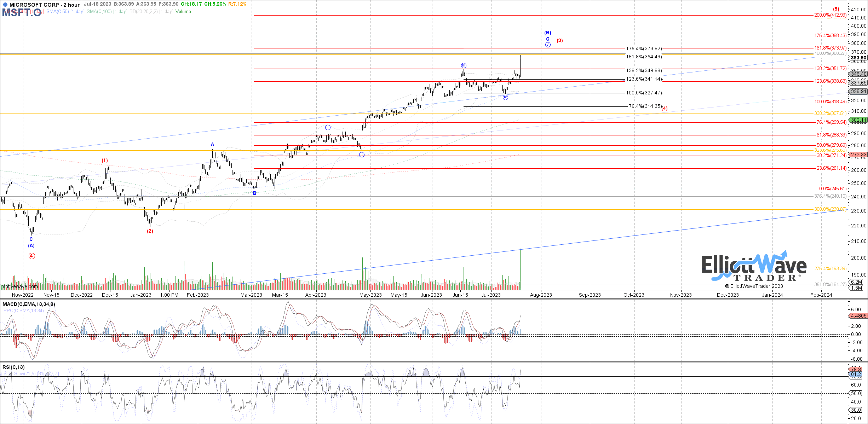The height and width of the screenshot is (424, 868).
Task: Click the Mar-2023 time axis label
Action: click(251, 295)
